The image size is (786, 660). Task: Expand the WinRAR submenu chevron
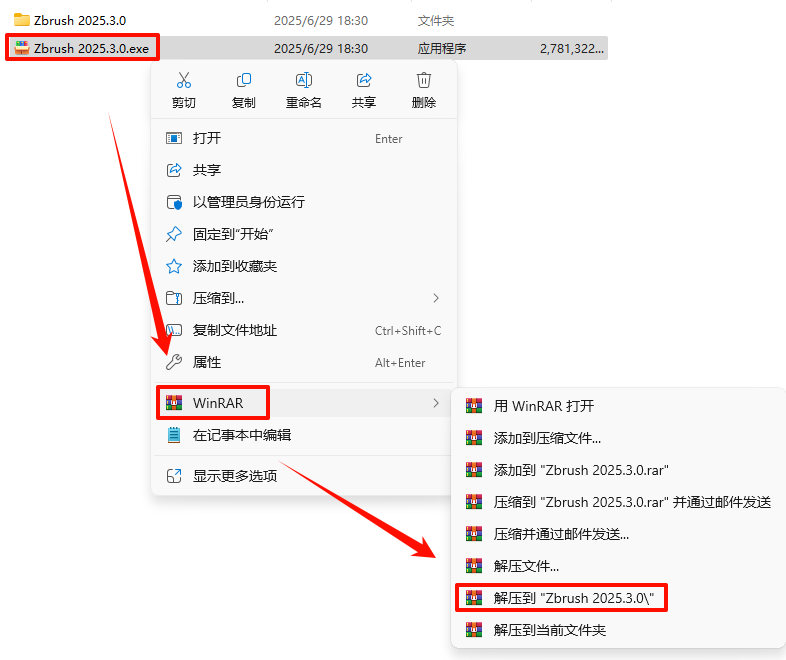click(436, 403)
